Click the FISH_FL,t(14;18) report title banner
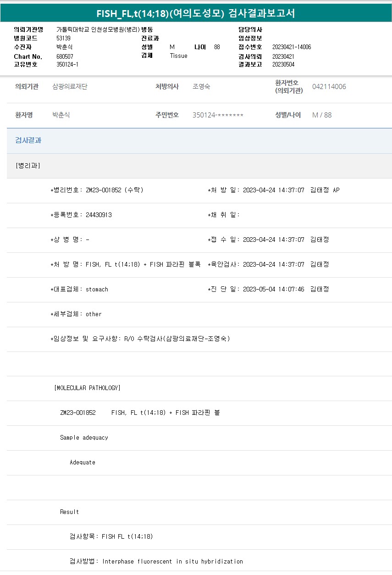 point(196,14)
